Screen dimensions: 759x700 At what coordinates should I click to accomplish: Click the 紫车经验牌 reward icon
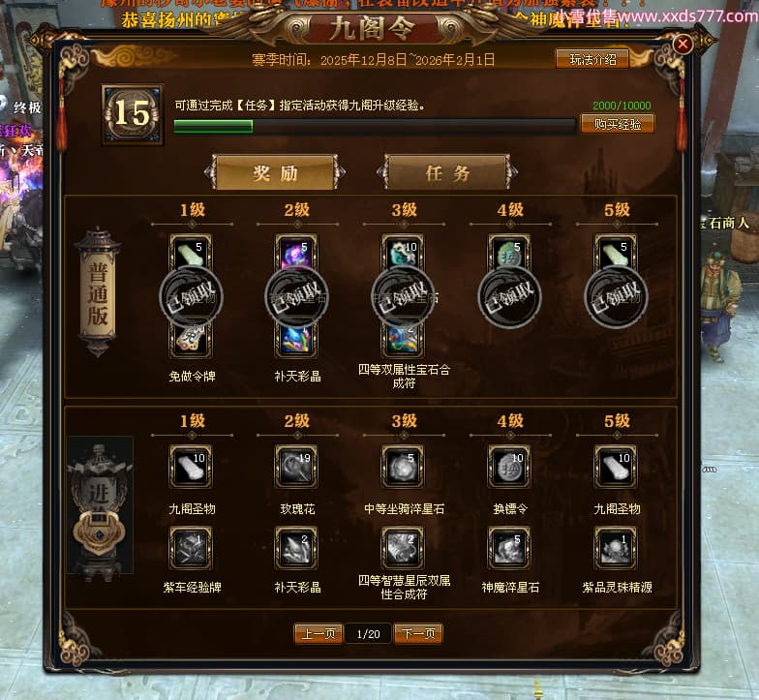click(x=190, y=548)
